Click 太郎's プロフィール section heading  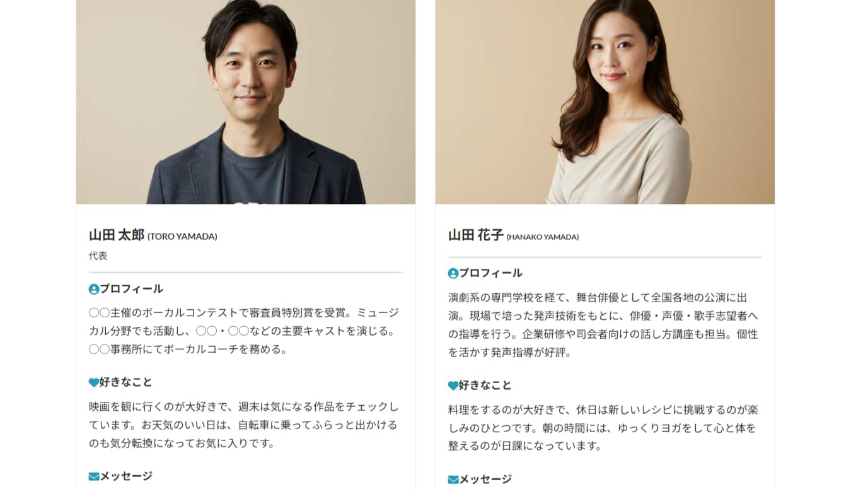point(131,289)
